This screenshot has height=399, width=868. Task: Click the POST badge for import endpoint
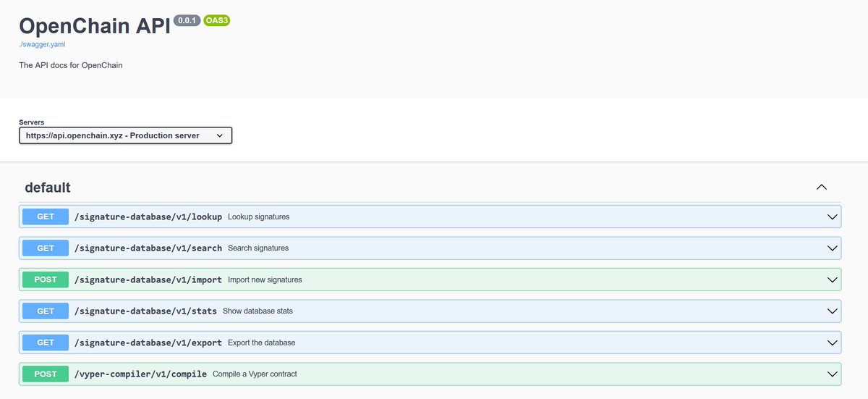[x=46, y=280]
